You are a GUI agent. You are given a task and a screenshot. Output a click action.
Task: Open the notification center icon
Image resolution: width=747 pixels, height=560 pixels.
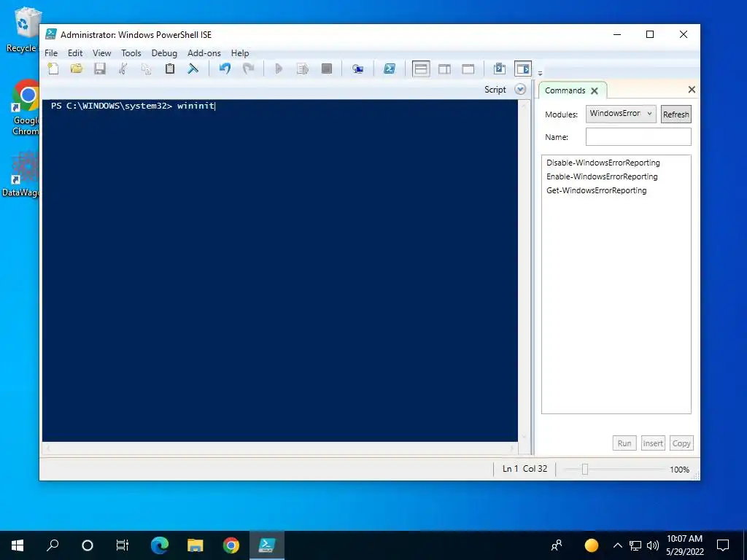click(723, 545)
